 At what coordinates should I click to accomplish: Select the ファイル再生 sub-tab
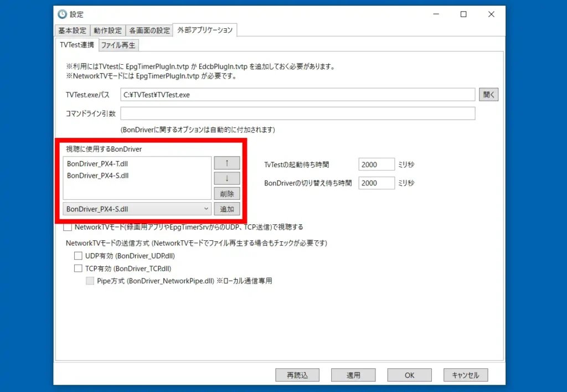pyautogui.click(x=118, y=45)
